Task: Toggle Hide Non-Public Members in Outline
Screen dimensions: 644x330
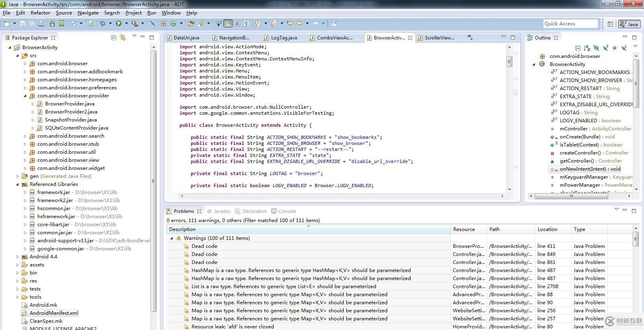Action: [x=615, y=48]
